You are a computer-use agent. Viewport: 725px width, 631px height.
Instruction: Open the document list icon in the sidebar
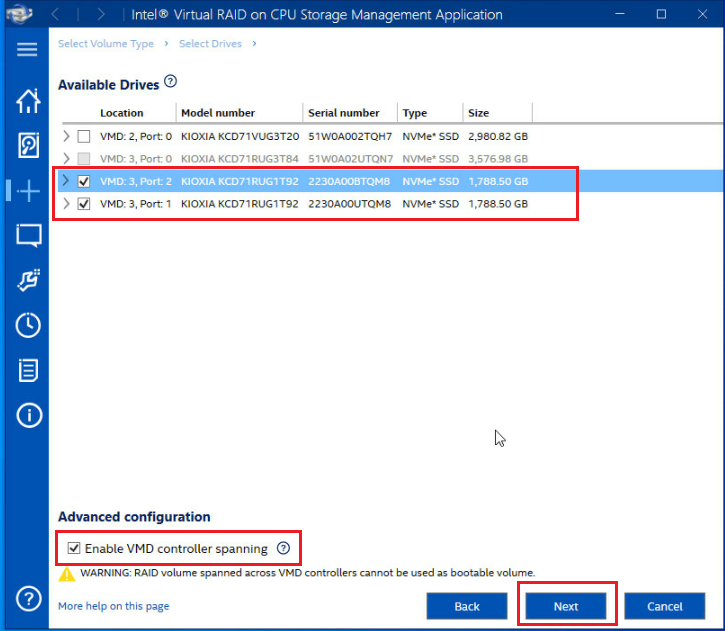tap(28, 370)
